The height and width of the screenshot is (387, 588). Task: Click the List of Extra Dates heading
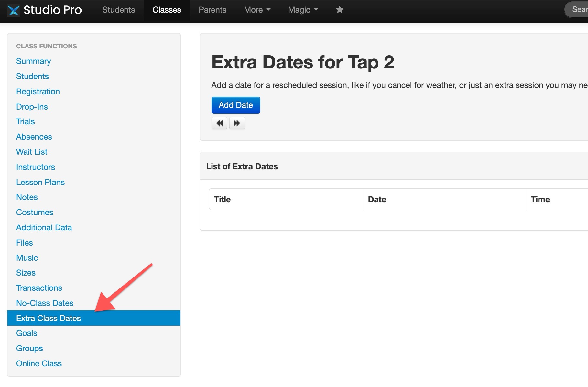pos(242,166)
